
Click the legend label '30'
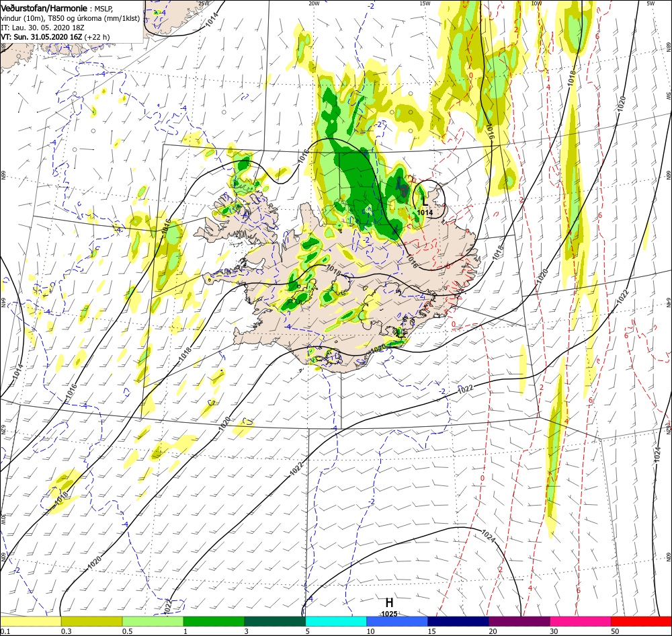point(554,631)
